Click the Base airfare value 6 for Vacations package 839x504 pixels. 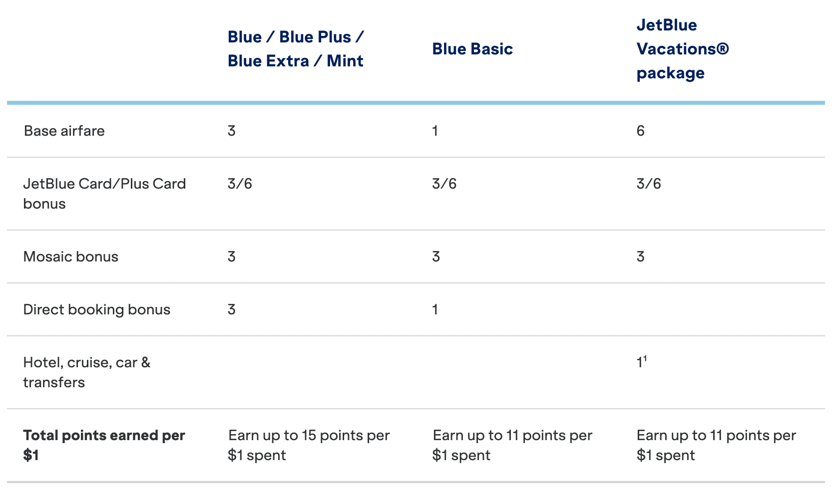point(640,131)
